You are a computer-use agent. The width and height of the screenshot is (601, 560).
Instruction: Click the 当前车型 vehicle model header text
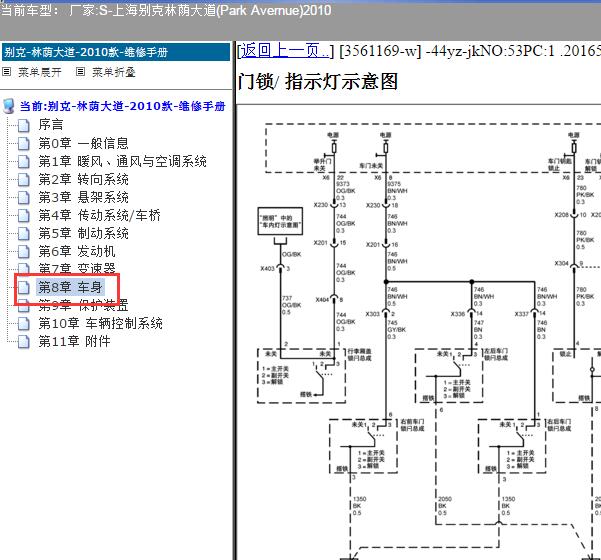[166, 10]
